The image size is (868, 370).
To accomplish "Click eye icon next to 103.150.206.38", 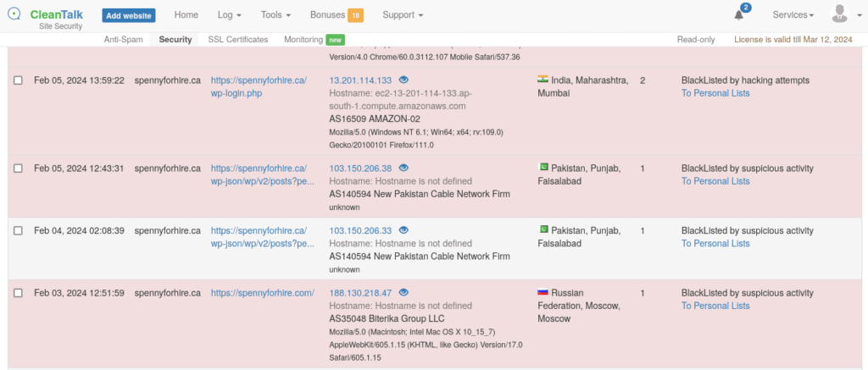I will point(403,168).
